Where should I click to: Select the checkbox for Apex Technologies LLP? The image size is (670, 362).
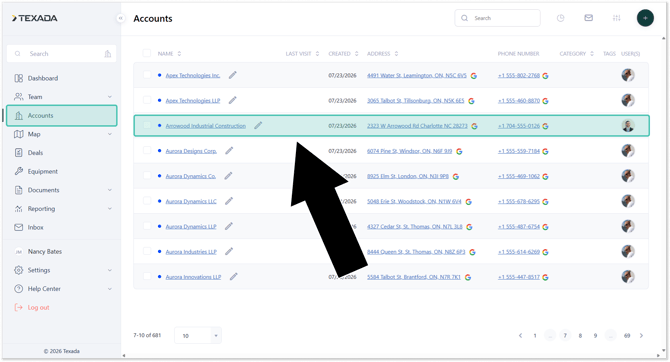pyautogui.click(x=147, y=100)
